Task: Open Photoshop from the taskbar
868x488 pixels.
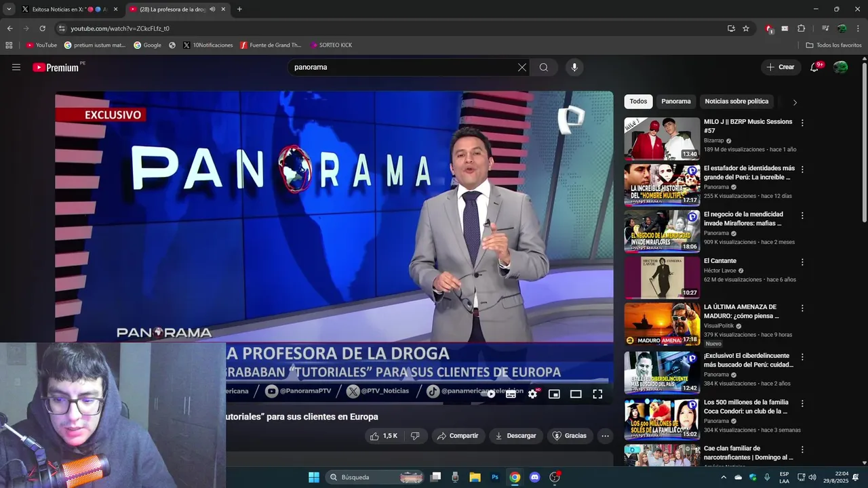Action: click(x=495, y=477)
